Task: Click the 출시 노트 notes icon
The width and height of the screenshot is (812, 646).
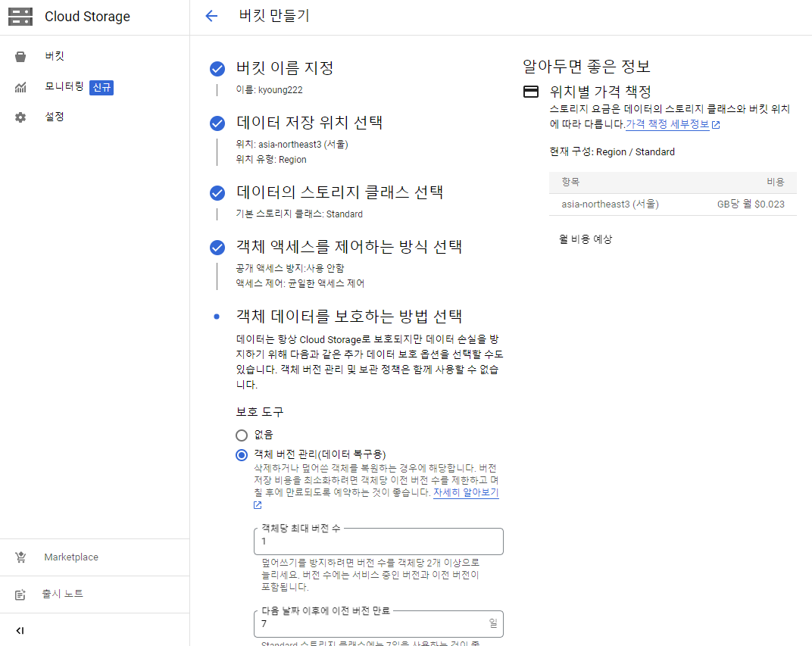Action: (x=20, y=595)
